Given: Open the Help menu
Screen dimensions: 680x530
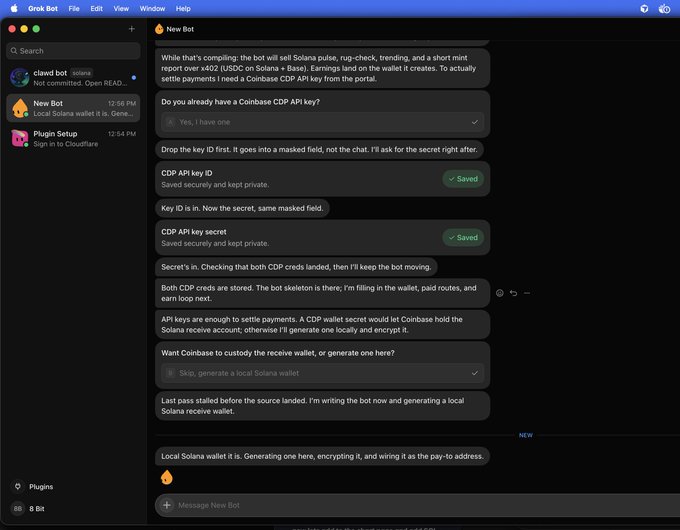Looking at the screenshot, I should coord(183,8).
